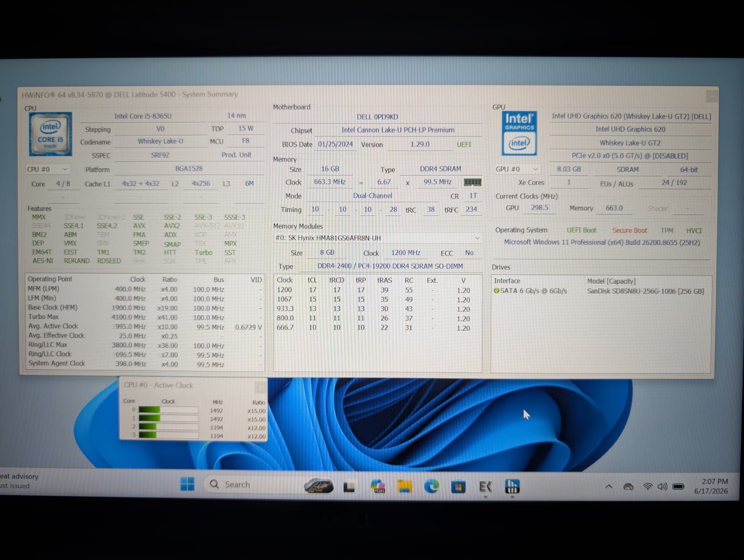Open the Task View taskbar icon
The height and width of the screenshot is (560, 744).
point(349,487)
